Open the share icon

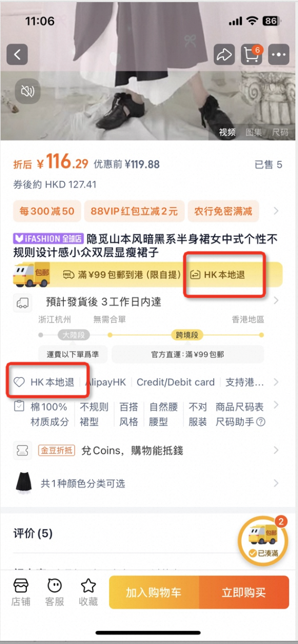[224, 54]
